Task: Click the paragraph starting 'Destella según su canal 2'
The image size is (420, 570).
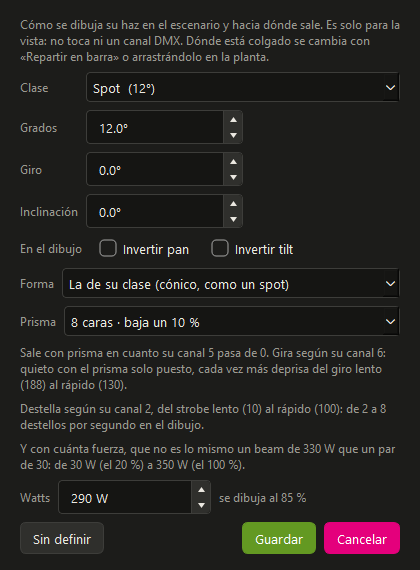Action: [x=203, y=417]
